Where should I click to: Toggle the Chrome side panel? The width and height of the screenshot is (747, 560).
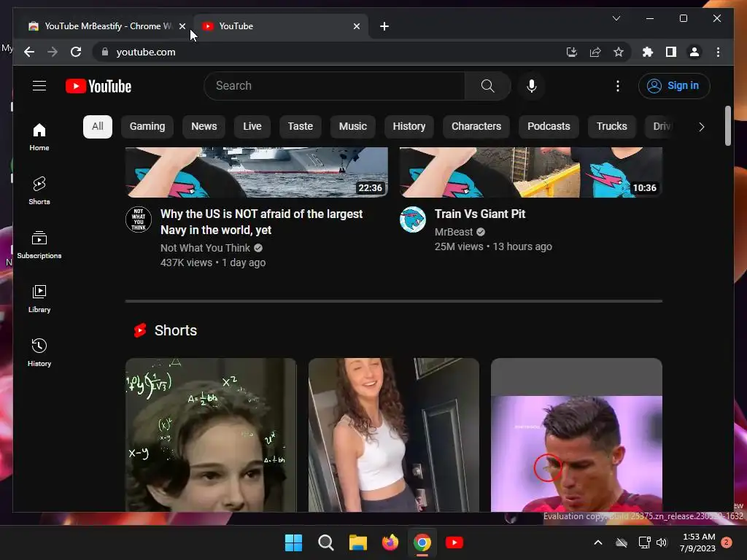tap(671, 52)
